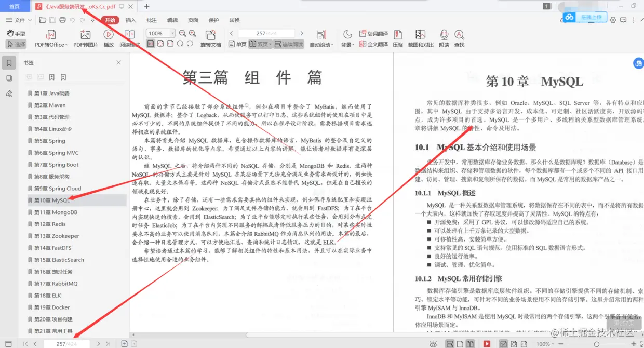Add a new tab with plus button

(x=147, y=6)
